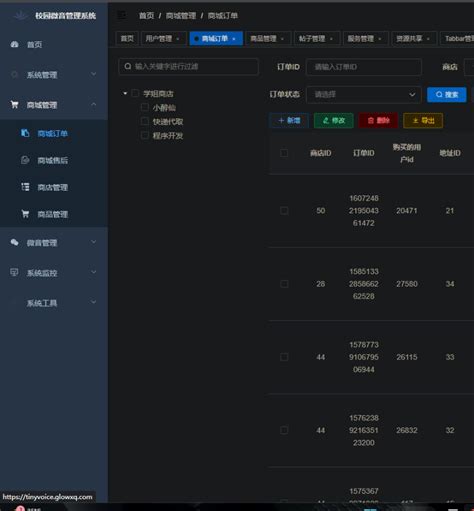The width and height of the screenshot is (474, 511).
Task: Click the system logo icon
Action: [21, 15]
